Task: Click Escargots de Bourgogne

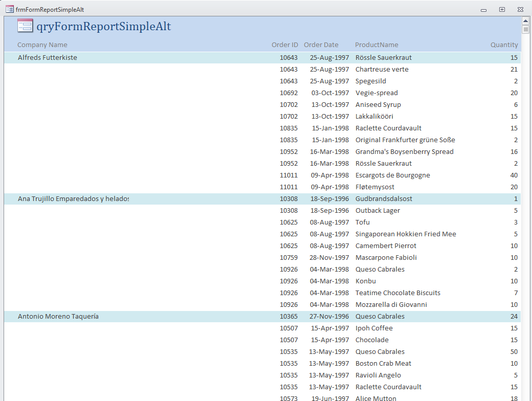Action: point(392,175)
